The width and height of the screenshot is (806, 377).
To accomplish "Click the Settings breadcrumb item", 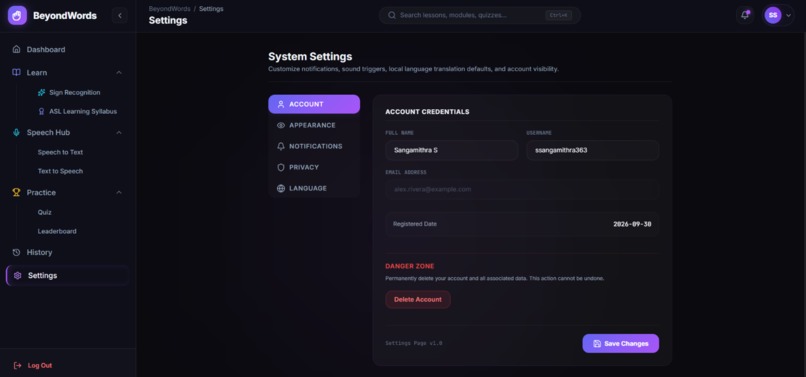I will tap(211, 9).
